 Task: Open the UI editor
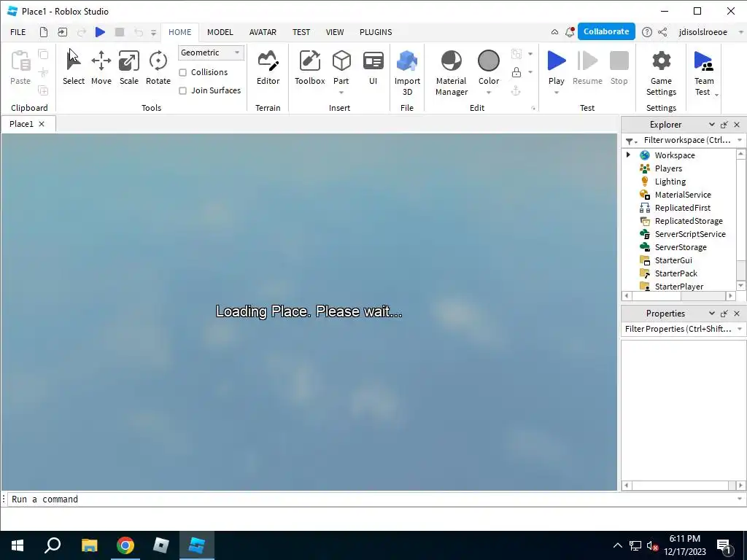pos(373,68)
